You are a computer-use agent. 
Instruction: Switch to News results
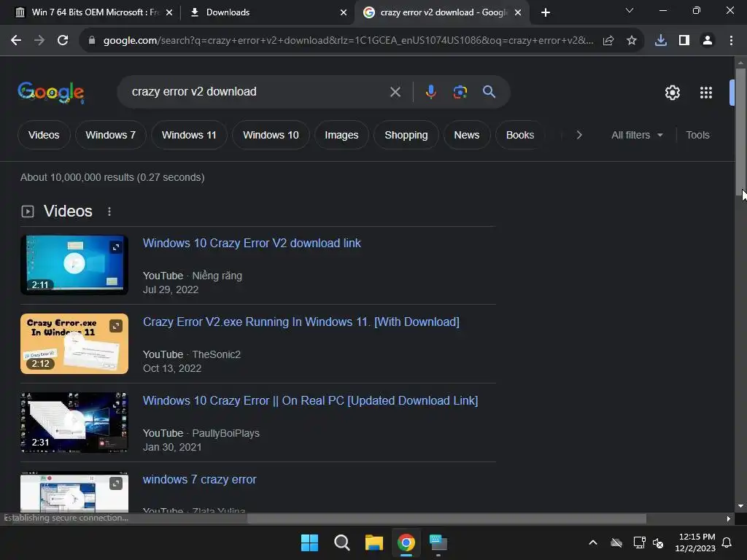(466, 135)
